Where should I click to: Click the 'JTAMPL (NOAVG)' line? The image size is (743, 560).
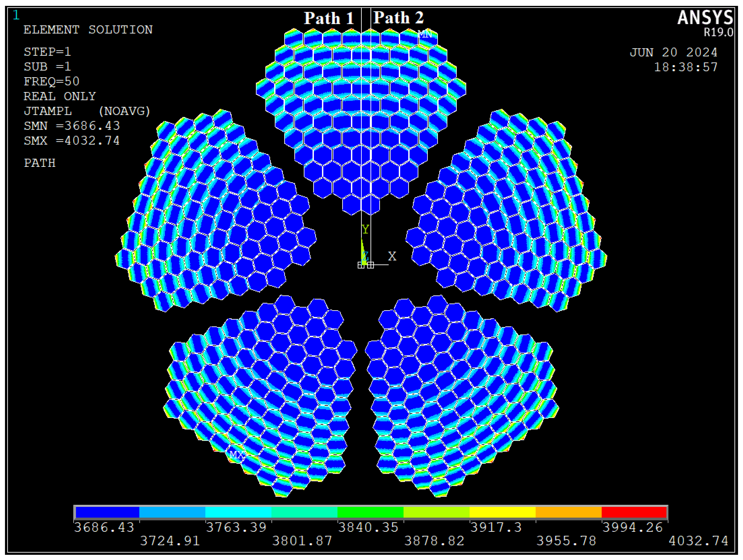point(87,112)
